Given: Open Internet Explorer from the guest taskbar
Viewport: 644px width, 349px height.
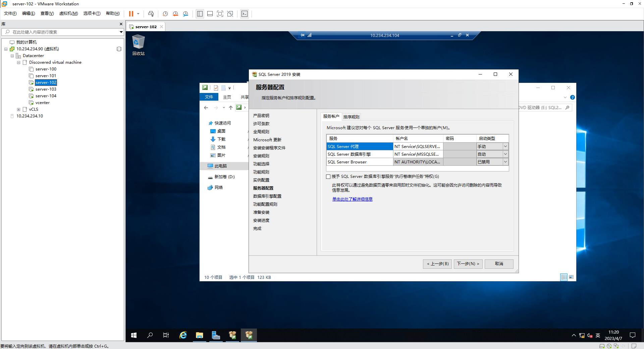Looking at the screenshot, I should [183, 335].
